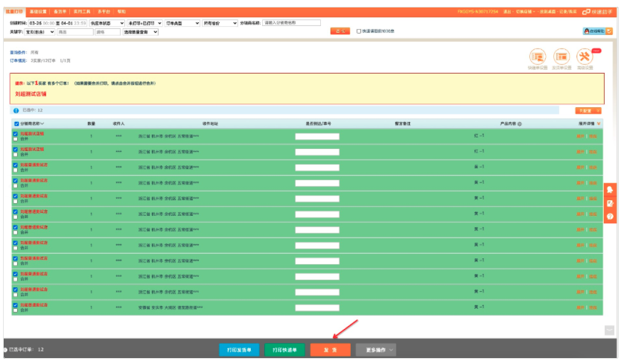This screenshot has width=627, height=364.
Task: Click the 快递助手 logo in header
Action: [x=597, y=12]
